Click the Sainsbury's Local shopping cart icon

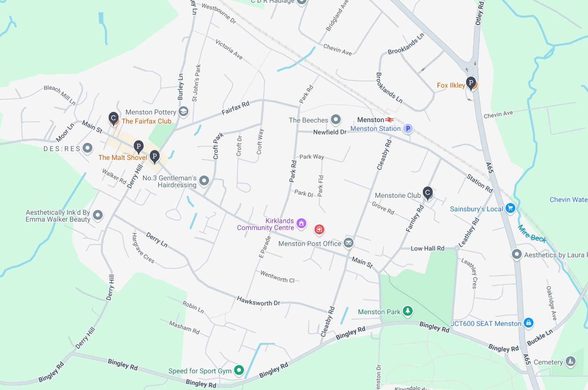pyautogui.click(x=511, y=208)
